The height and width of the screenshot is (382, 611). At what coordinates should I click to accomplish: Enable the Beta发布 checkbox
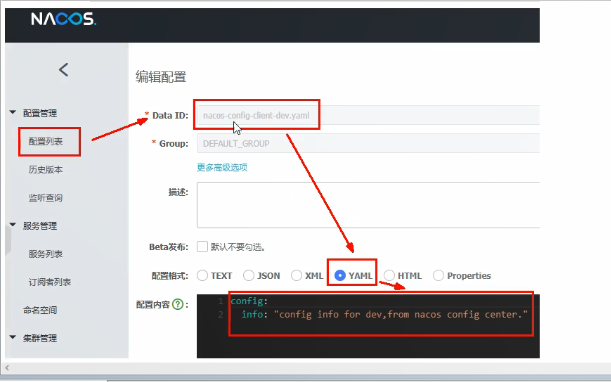click(202, 247)
